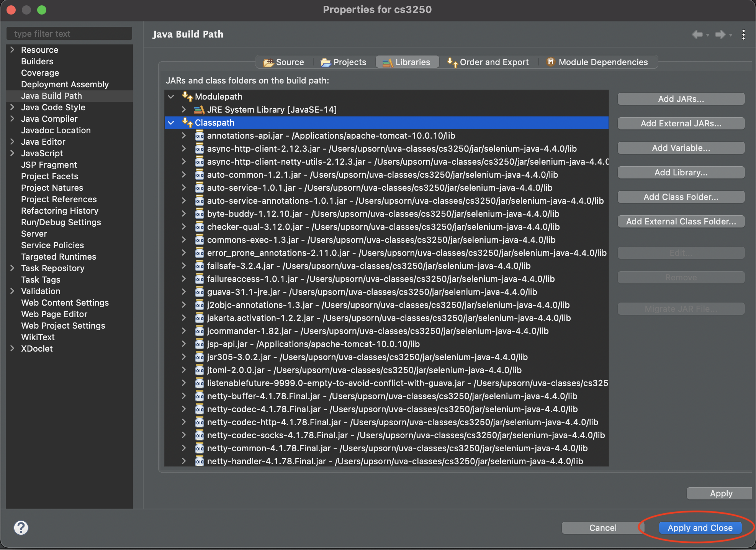Open the Module Dependencies tab
Screen dimensions: 756x550
597,62
